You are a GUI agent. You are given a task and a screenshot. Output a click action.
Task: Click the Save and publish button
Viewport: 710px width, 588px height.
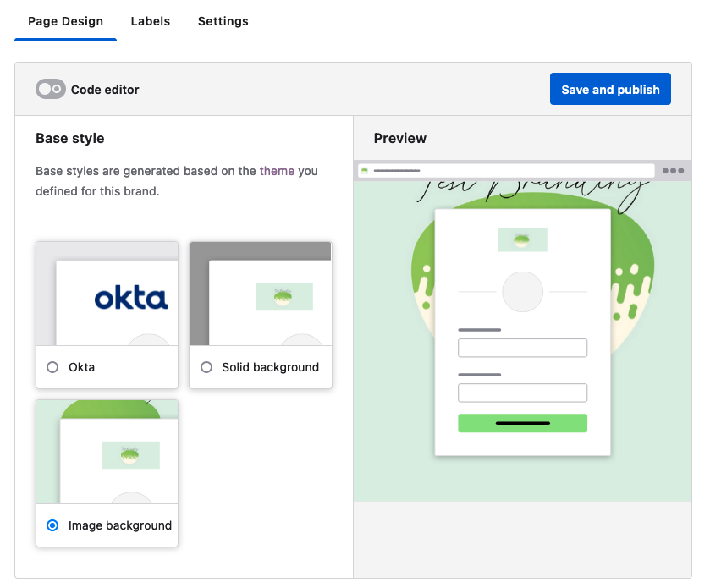tap(610, 88)
